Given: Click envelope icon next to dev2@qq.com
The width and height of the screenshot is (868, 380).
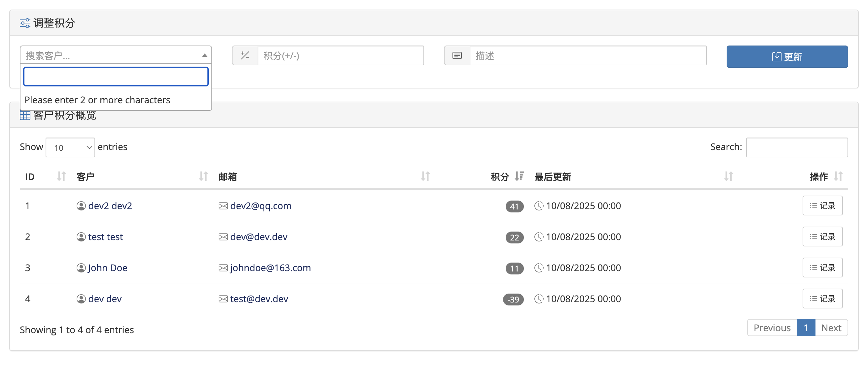Looking at the screenshot, I should point(223,206).
